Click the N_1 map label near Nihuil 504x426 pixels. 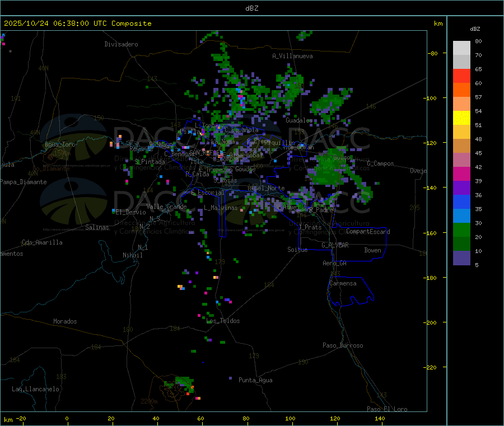tap(143, 247)
